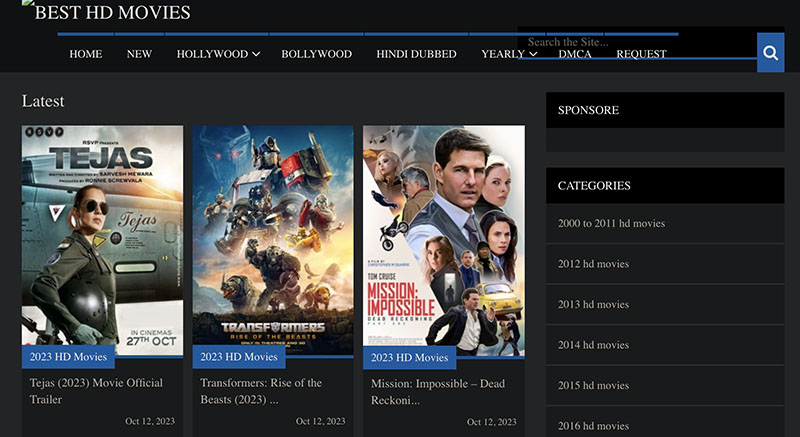Click the magnifying glass search button
This screenshot has height=437, width=800.
(770, 53)
